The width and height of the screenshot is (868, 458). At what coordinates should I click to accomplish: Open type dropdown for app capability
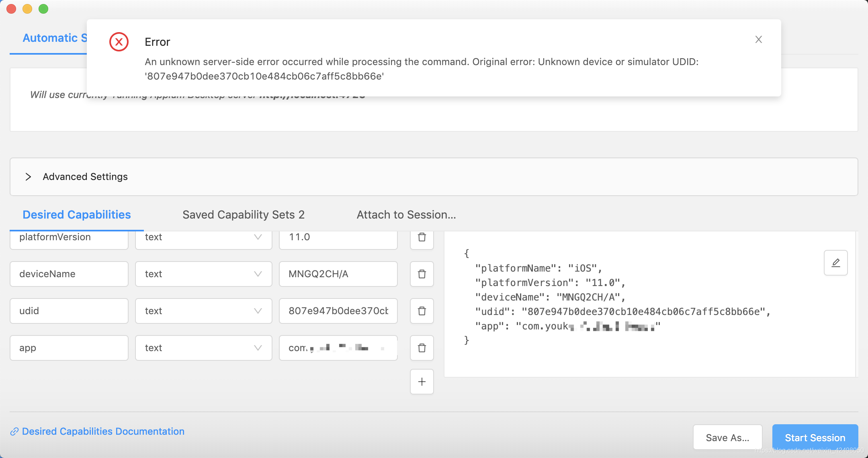(x=203, y=348)
